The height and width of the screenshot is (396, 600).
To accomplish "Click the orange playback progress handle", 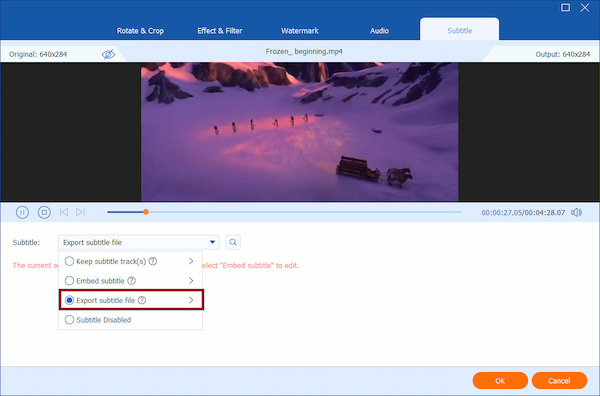I will [x=146, y=212].
